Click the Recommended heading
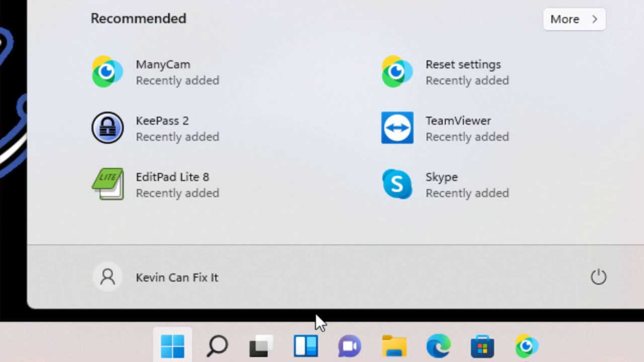Viewport: 644px width, 362px height. 138,19
